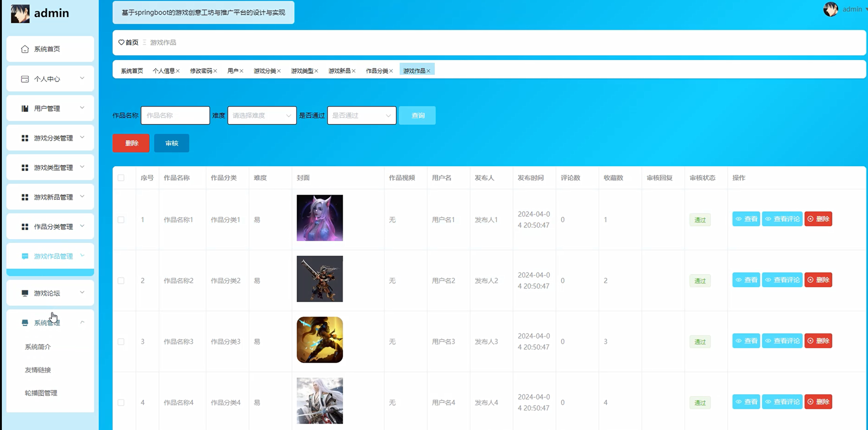
Task: Close the 作品分类 tab with its X
Action: click(x=391, y=71)
